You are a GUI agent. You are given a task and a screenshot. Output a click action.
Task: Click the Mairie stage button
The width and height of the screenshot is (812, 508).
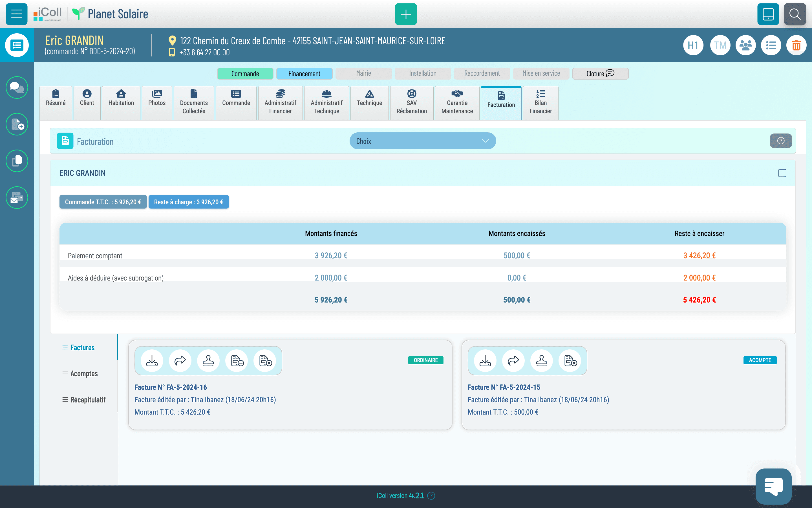point(363,74)
